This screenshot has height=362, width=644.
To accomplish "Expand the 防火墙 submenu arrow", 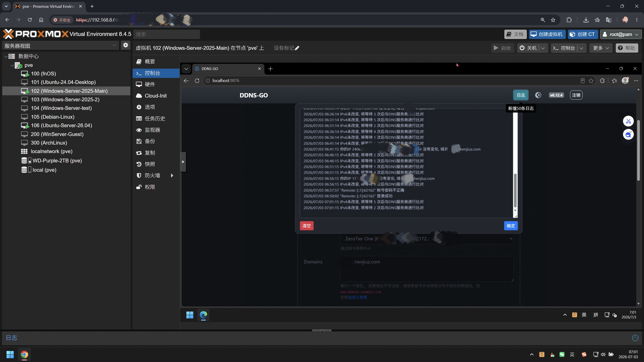I will (x=172, y=175).
